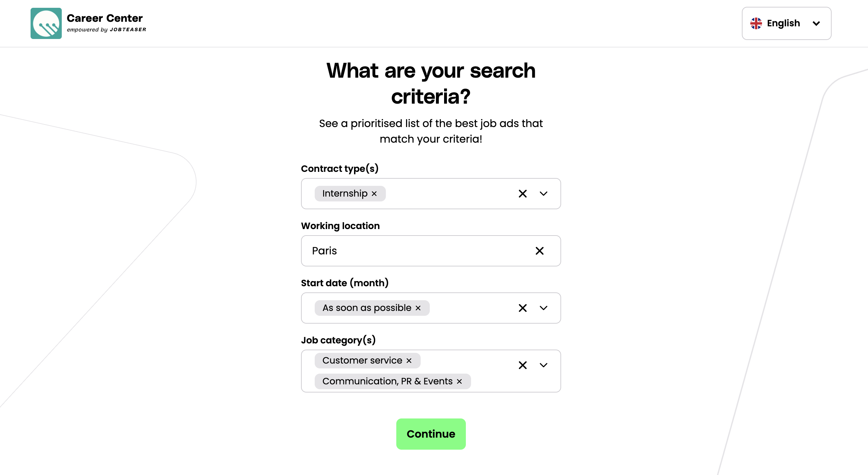The image size is (868, 475).
Task: Click the UK flag icon
Action: pos(756,23)
